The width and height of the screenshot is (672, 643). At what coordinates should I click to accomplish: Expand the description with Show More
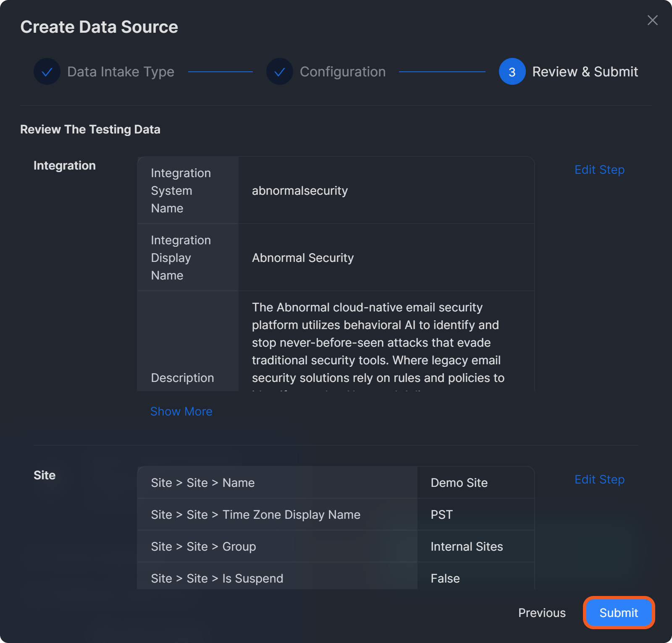click(x=181, y=411)
